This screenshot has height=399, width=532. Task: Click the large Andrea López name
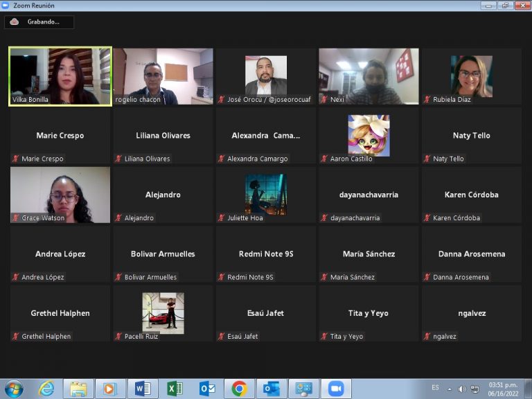[60, 254]
